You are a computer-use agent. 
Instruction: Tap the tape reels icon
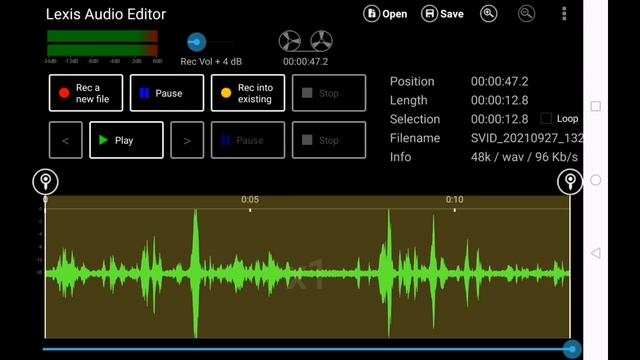point(305,41)
